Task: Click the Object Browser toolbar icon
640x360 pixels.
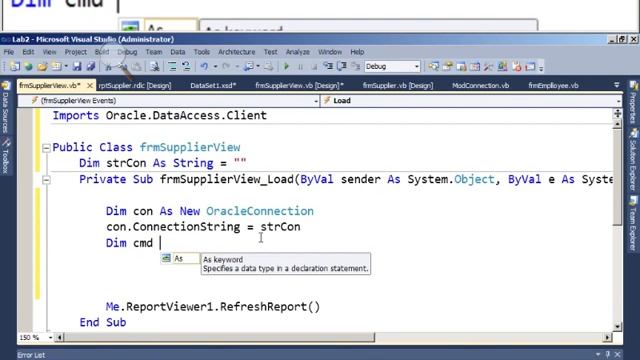Action: [x=461, y=66]
